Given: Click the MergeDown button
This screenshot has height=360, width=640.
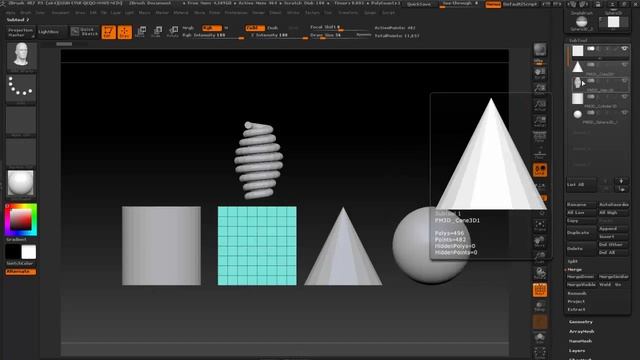Looking at the screenshot, I should [581, 277].
